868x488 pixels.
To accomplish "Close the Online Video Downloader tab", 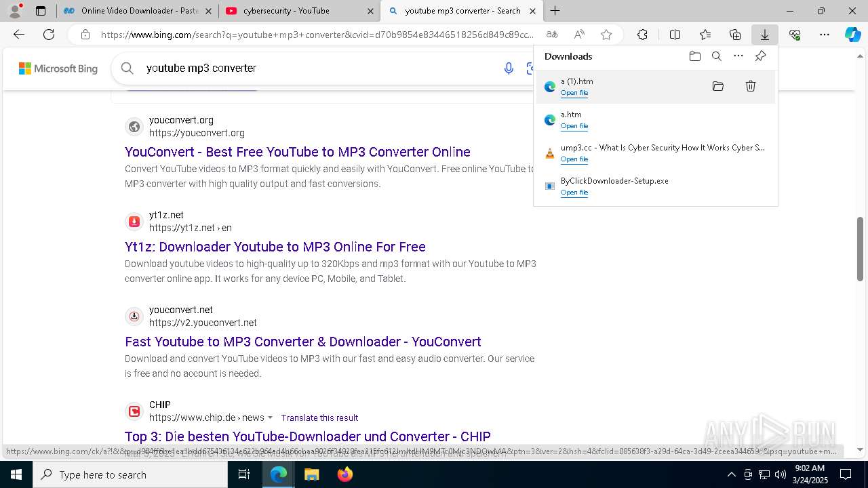I will tap(208, 11).
